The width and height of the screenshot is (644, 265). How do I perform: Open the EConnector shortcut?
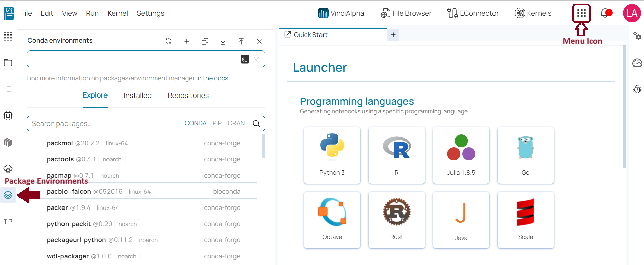click(473, 13)
